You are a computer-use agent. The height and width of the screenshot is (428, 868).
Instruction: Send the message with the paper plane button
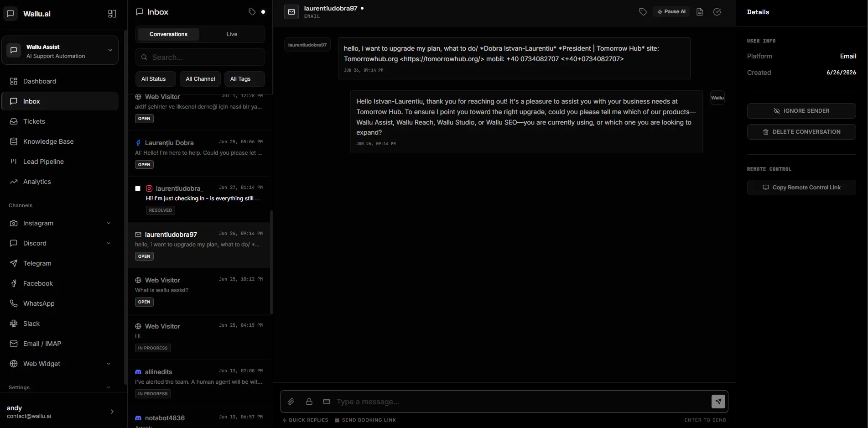[718, 402]
